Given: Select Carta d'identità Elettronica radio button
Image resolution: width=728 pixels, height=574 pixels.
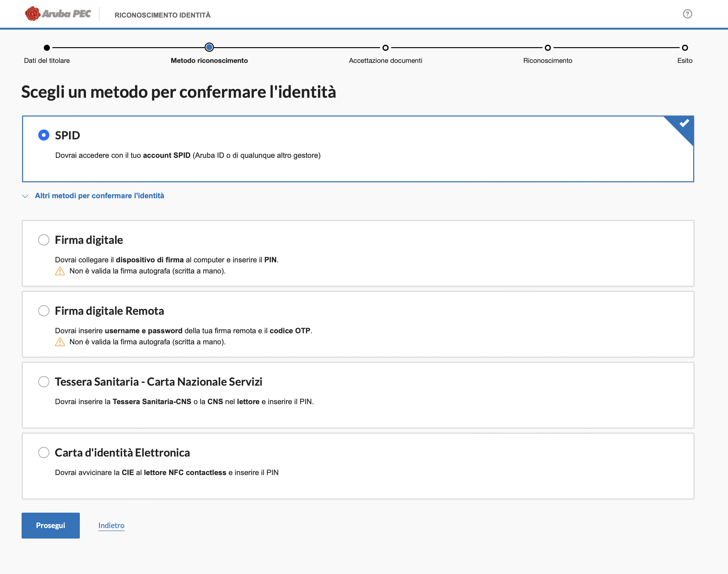Looking at the screenshot, I should (44, 453).
